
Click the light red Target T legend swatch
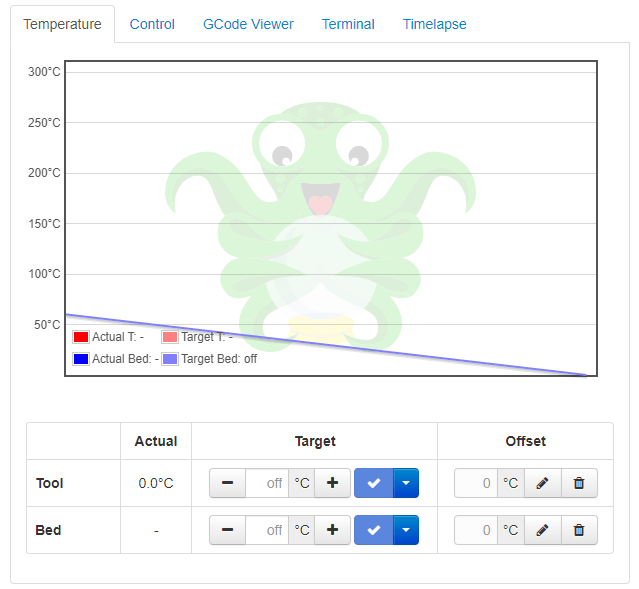170,337
